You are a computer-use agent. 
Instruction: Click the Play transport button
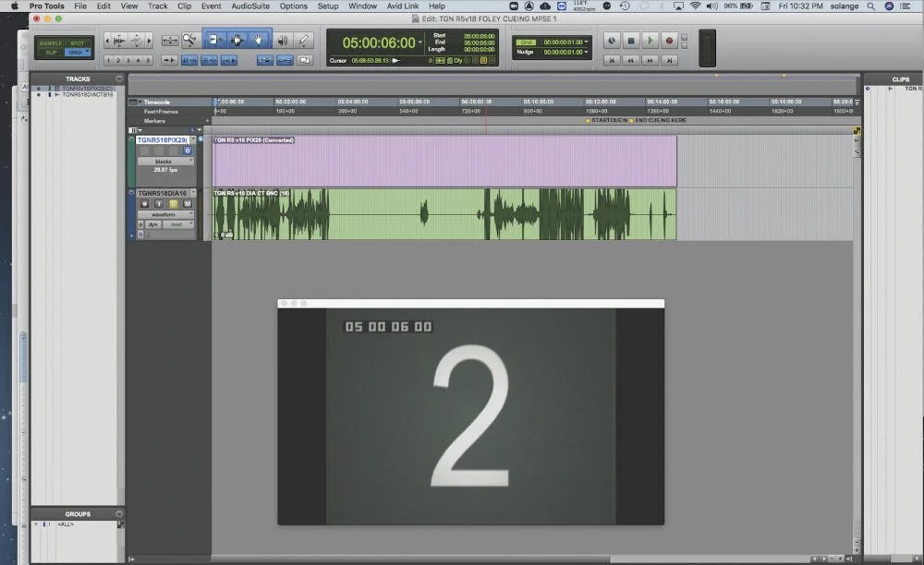point(650,41)
